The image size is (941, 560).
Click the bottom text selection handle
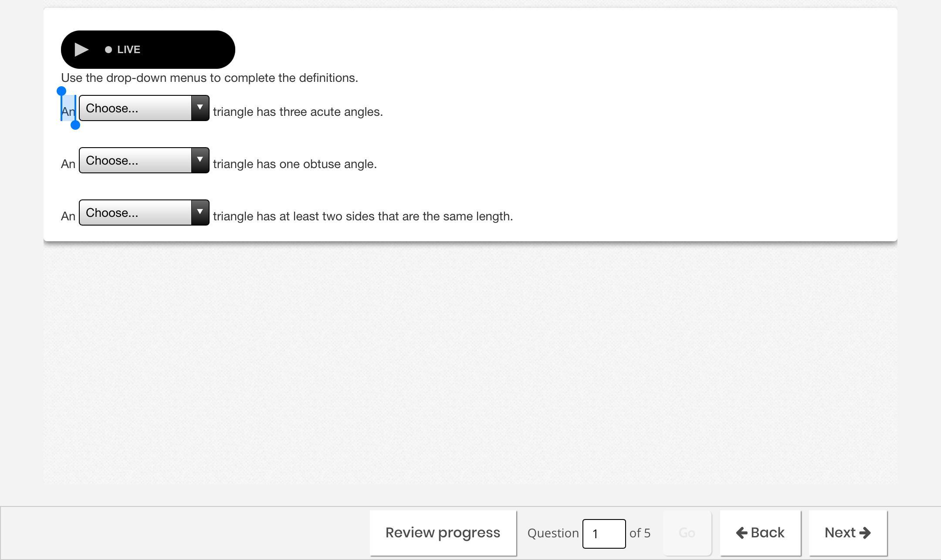click(75, 125)
